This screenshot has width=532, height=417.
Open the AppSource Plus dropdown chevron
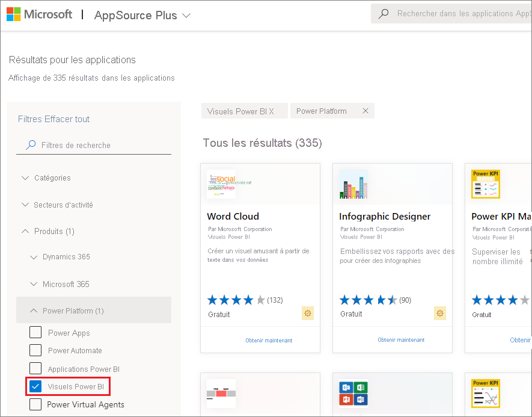pos(186,16)
